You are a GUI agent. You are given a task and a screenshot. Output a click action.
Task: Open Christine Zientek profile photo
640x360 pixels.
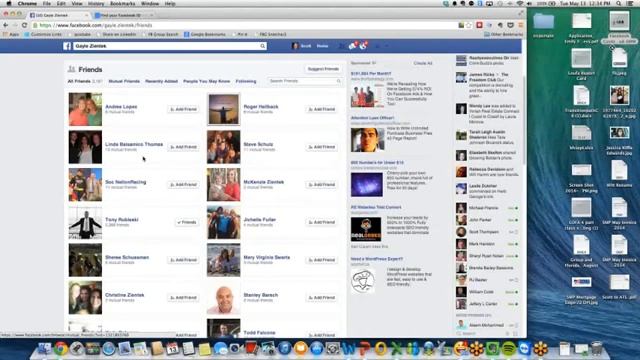pos(85,298)
